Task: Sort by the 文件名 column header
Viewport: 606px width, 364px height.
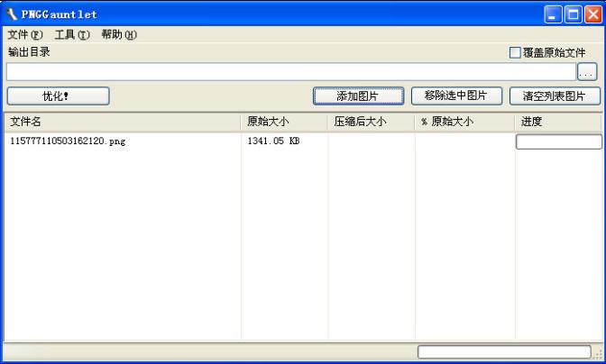Action: pos(122,122)
